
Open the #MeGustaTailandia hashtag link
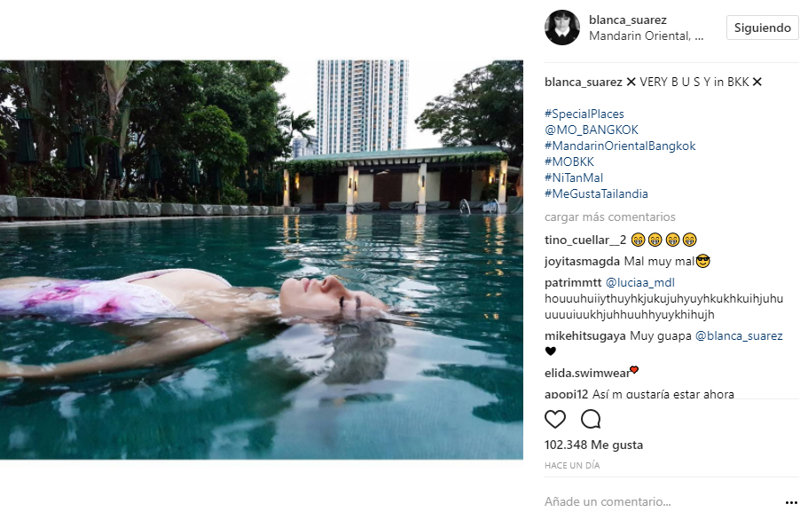point(596,194)
